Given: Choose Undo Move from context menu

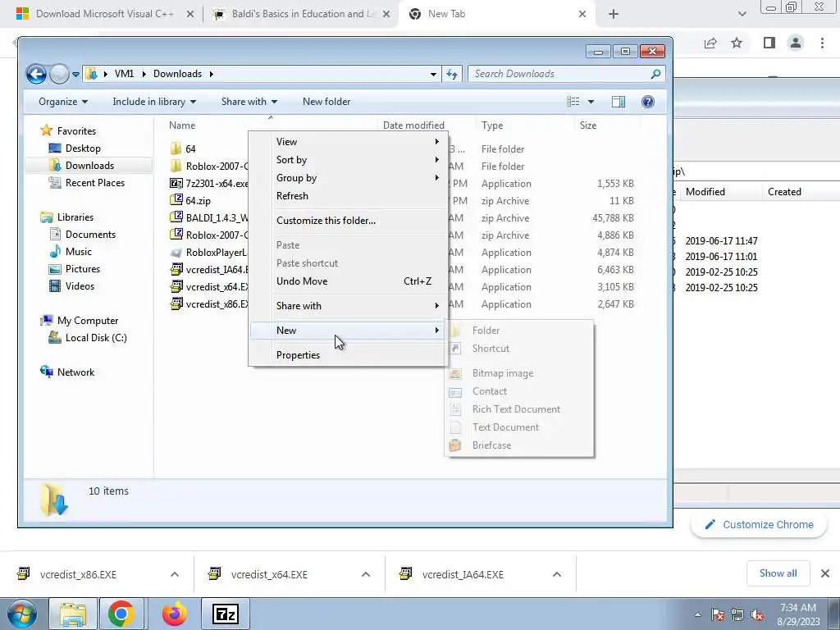Looking at the screenshot, I should pos(348,281).
